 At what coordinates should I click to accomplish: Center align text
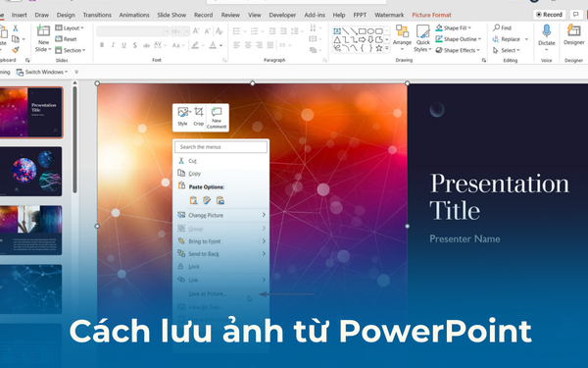point(248,45)
